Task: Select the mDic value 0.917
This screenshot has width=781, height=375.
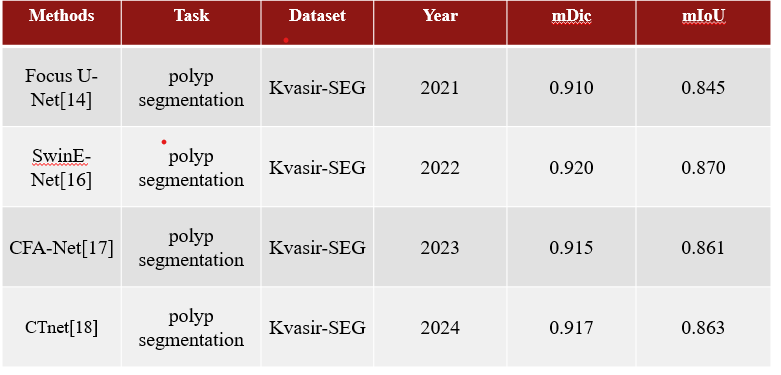Action: coord(571,328)
